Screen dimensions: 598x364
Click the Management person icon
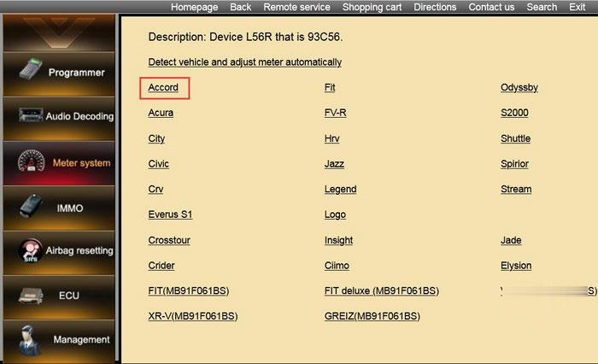(x=29, y=339)
